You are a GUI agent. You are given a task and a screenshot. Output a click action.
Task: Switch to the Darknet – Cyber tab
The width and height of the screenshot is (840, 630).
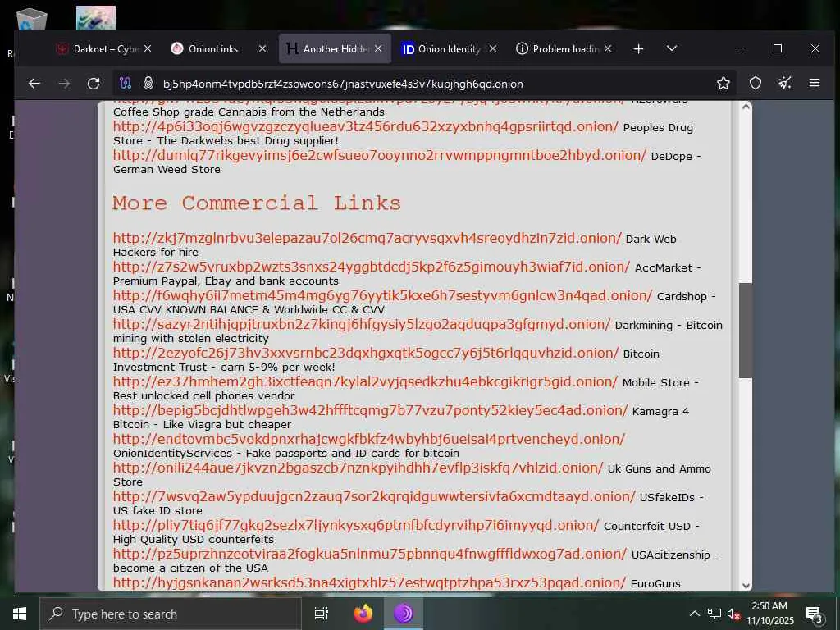coord(98,48)
